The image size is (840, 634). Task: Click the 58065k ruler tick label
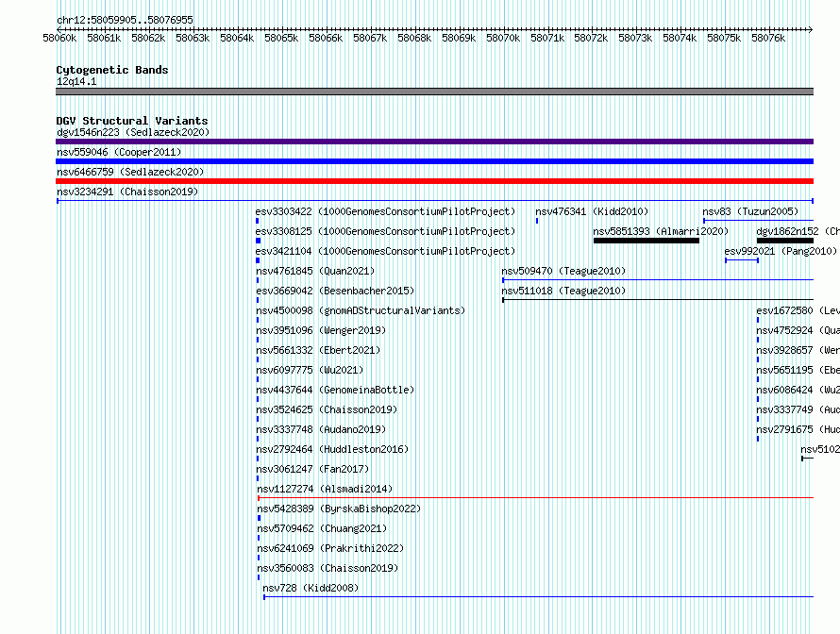(x=281, y=38)
